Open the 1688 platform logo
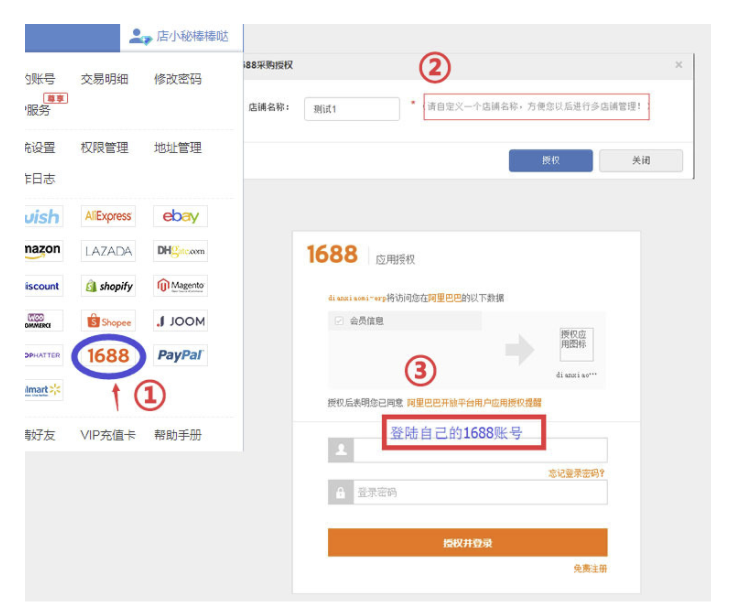 [108, 356]
